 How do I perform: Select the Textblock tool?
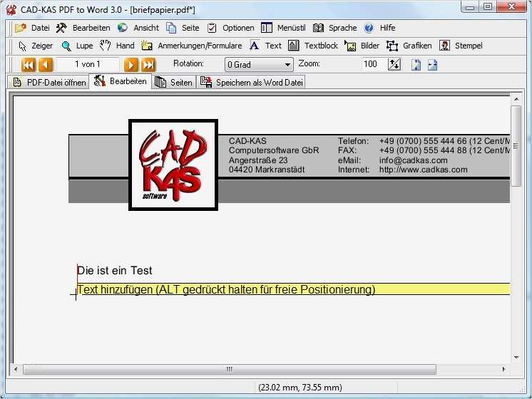(x=313, y=46)
